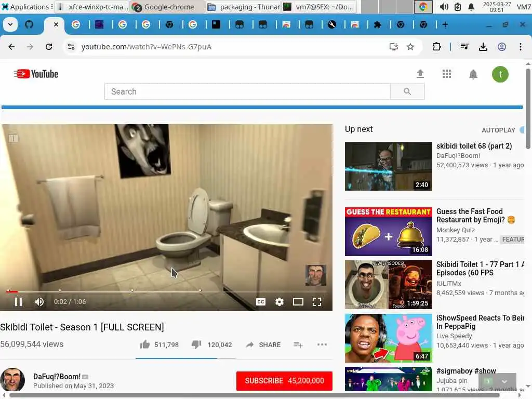
Task: Click the battery power tray icon
Action: click(458, 7)
